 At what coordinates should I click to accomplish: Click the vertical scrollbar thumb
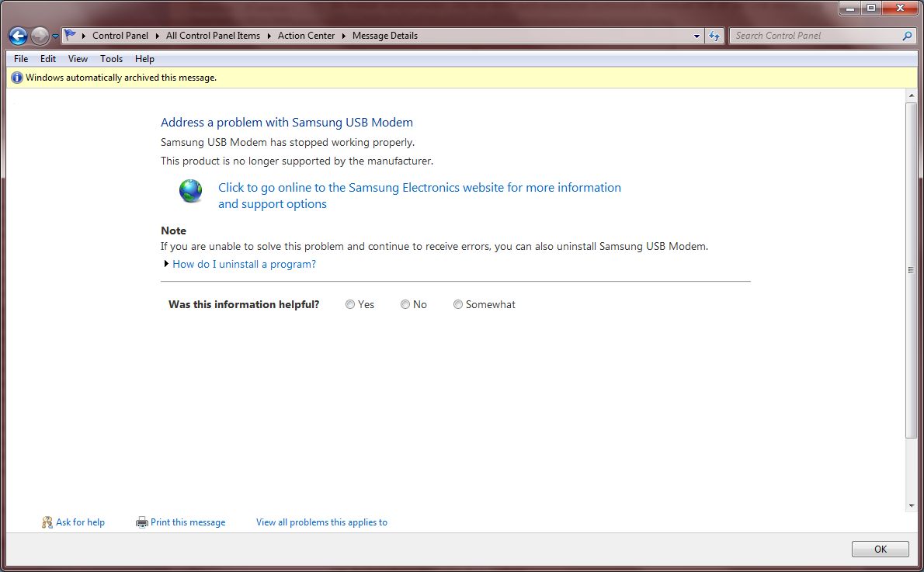(912, 270)
